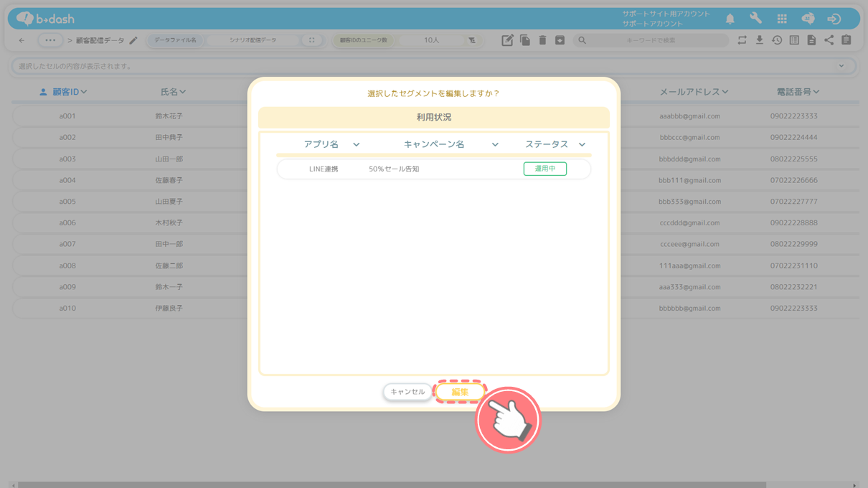Click phone number 08022229999

pos(794,244)
